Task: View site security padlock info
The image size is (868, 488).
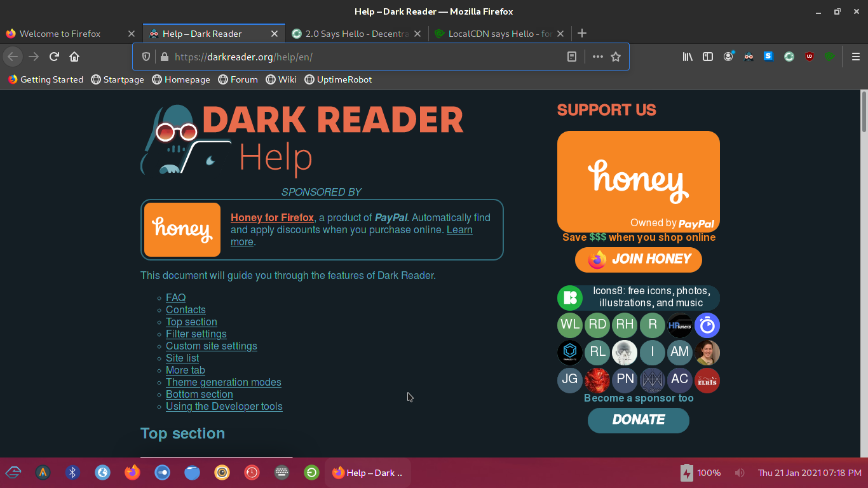Action: (x=165, y=57)
